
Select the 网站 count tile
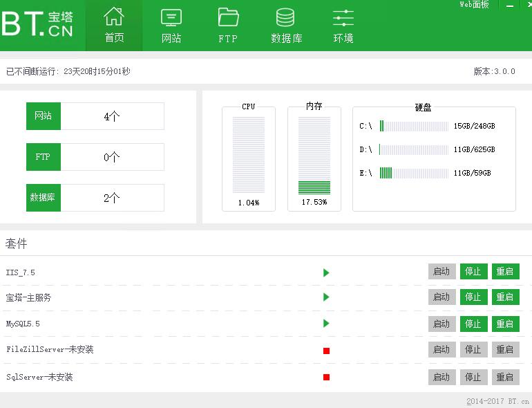point(95,116)
